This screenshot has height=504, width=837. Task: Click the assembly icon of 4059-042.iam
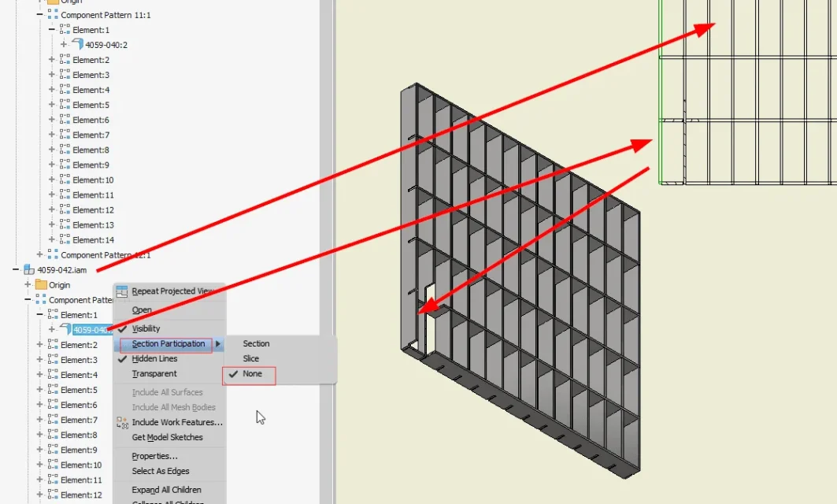(29, 269)
